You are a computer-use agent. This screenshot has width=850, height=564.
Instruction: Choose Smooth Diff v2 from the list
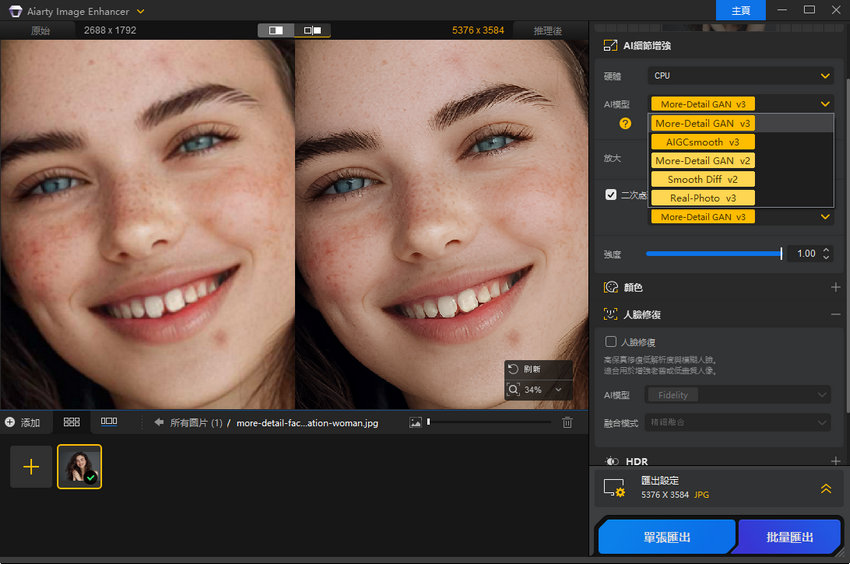[x=703, y=179]
